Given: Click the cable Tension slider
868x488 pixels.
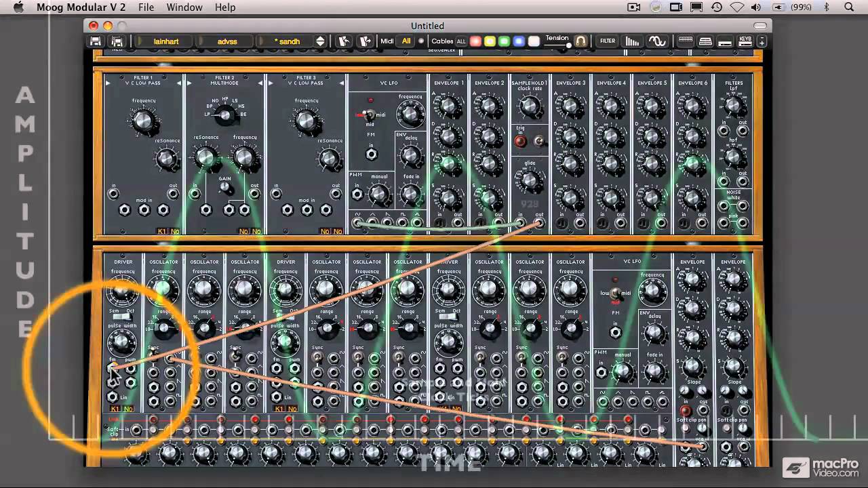Looking at the screenshot, I should click(x=558, y=45).
